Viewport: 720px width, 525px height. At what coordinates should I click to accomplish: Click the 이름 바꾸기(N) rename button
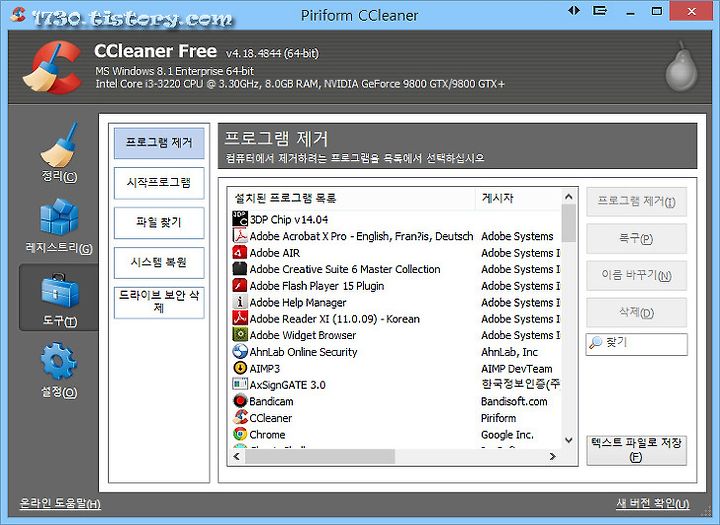[636, 276]
